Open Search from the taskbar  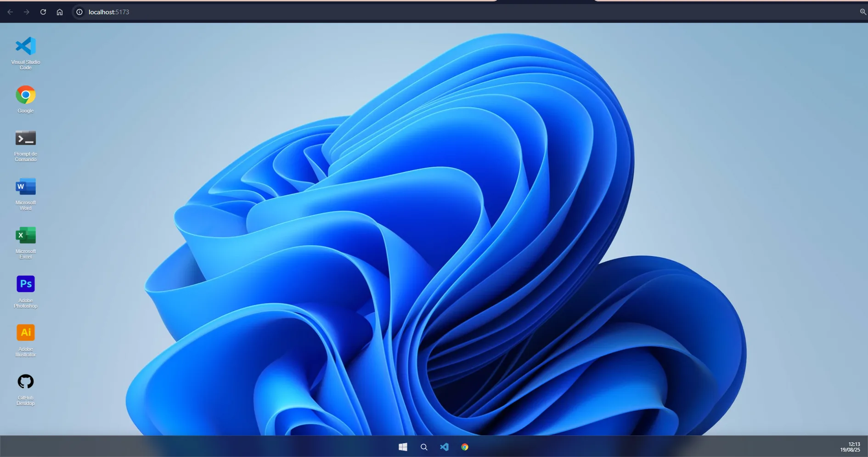click(x=423, y=447)
